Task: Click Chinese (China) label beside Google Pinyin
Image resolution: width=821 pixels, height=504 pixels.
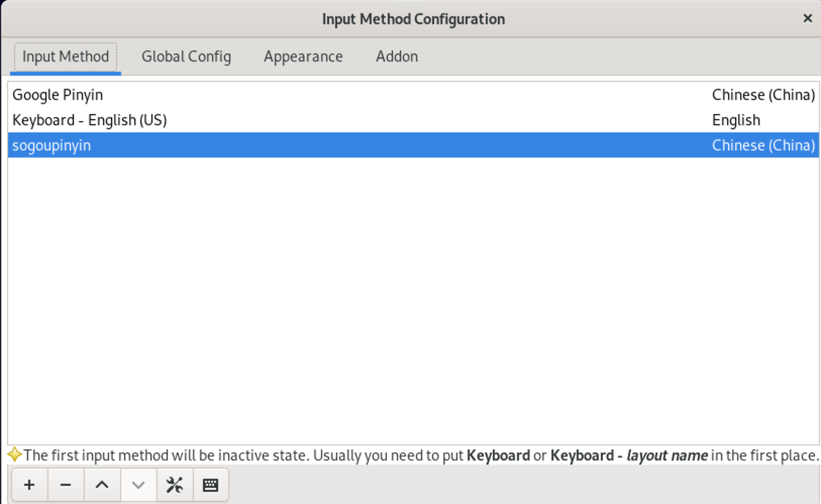Action: tap(763, 95)
